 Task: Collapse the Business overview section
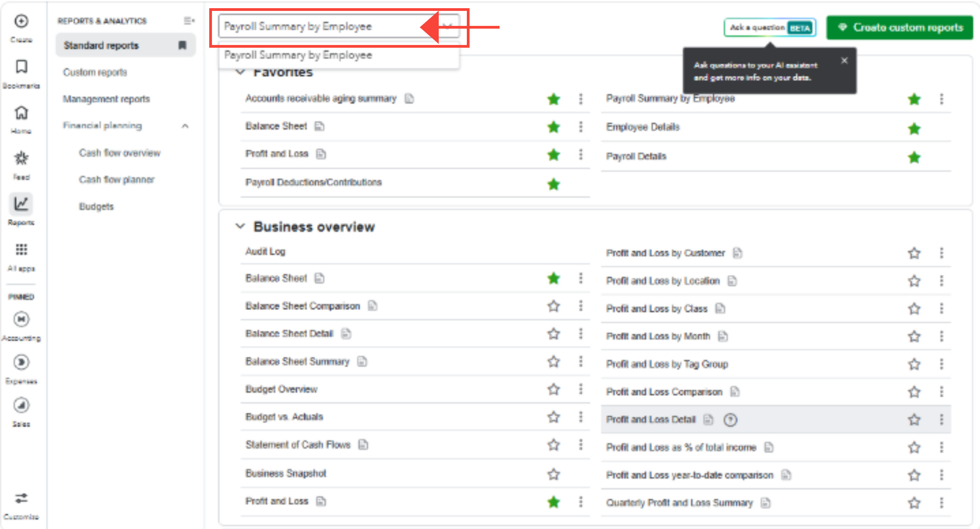click(x=240, y=226)
